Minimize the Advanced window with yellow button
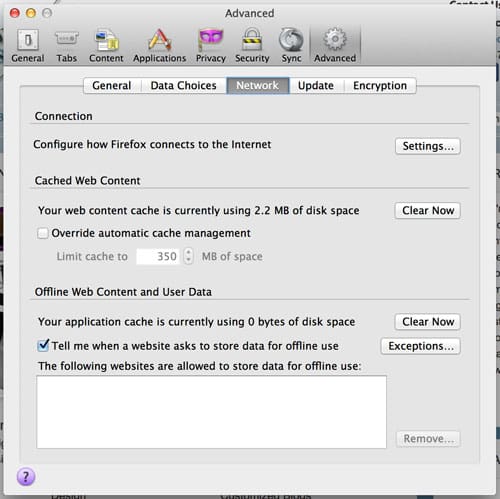The width and height of the screenshot is (500, 499). coord(31,13)
